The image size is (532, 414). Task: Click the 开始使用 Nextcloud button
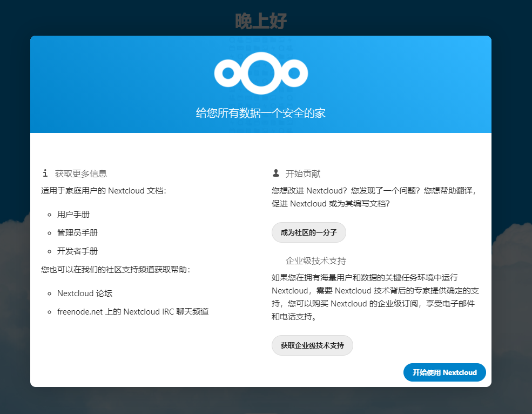[445, 372]
